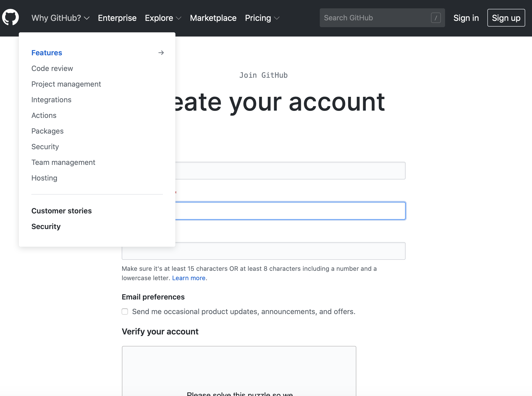This screenshot has height=396, width=532.
Task: Click the Sign up button
Action: tap(506, 18)
